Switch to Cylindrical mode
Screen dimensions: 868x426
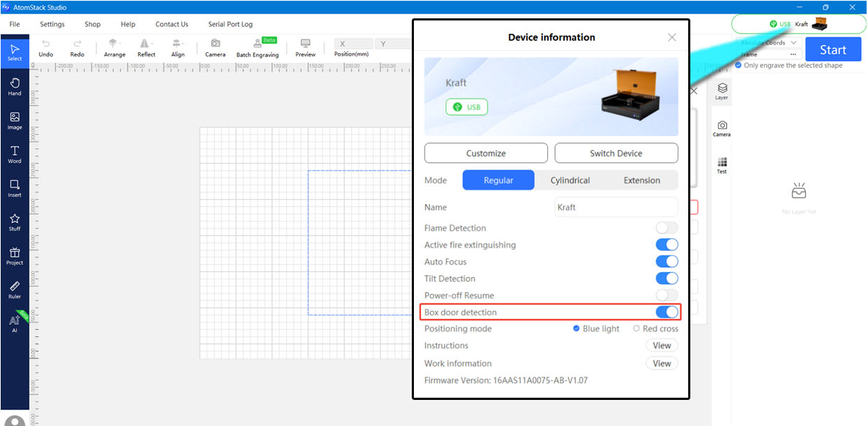(570, 181)
